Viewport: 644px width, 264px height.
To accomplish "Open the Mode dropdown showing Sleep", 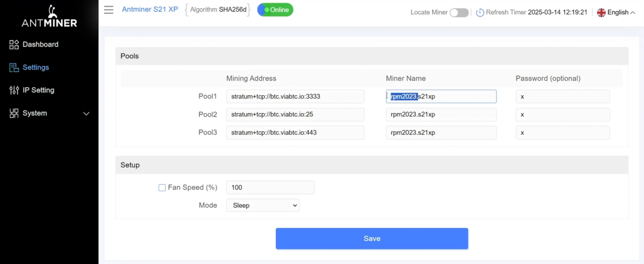I will (263, 205).
